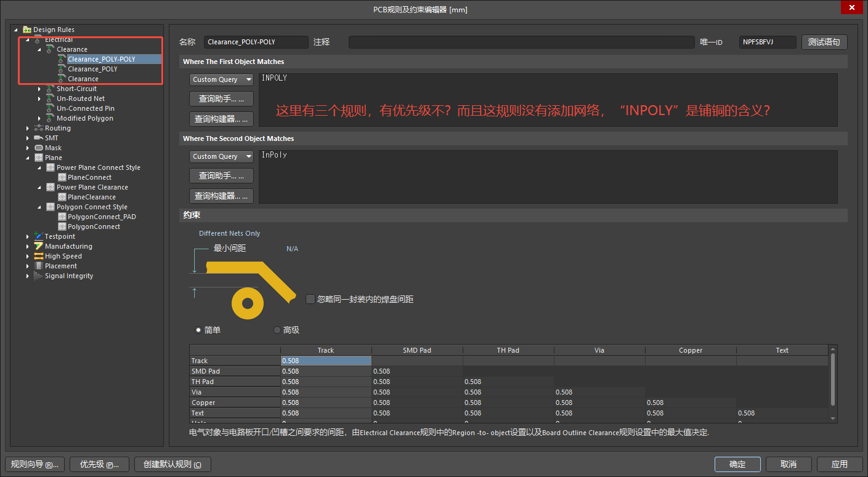Click the Power Plane Clearance icon
The width and height of the screenshot is (868, 477).
[x=51, y=187]
